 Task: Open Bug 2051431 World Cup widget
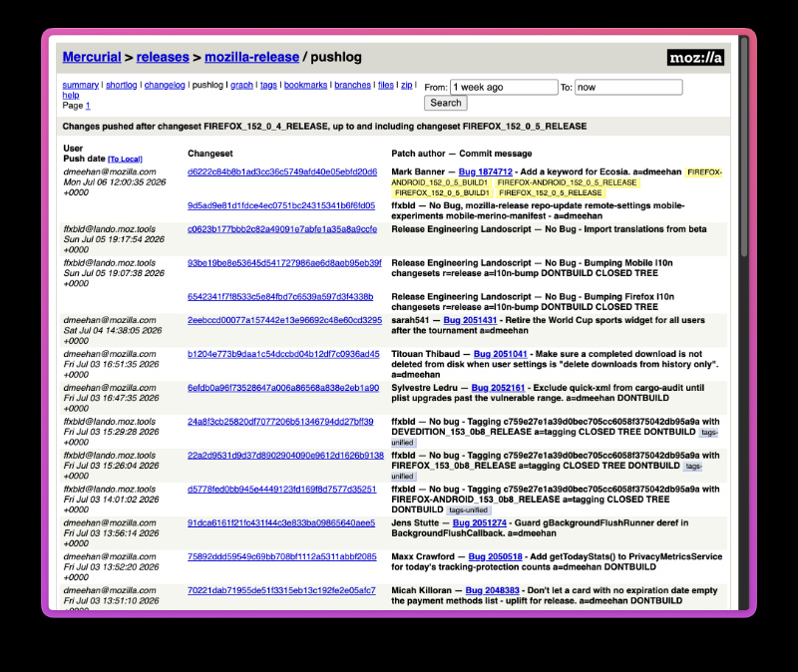click(470, 320)
